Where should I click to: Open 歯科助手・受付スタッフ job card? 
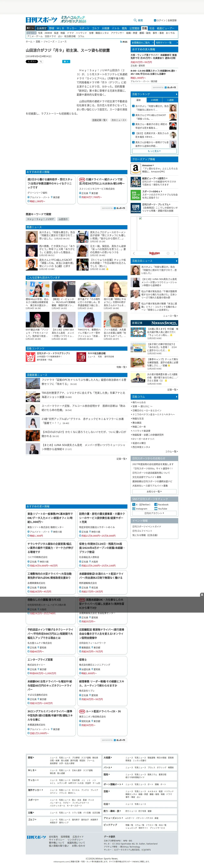click(x=51, y=190)
